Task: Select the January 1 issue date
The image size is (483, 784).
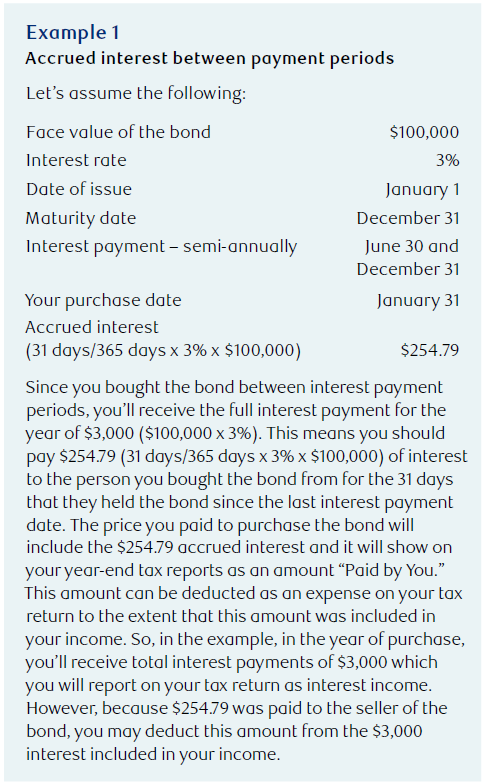Action: click(x=422, y=190)
